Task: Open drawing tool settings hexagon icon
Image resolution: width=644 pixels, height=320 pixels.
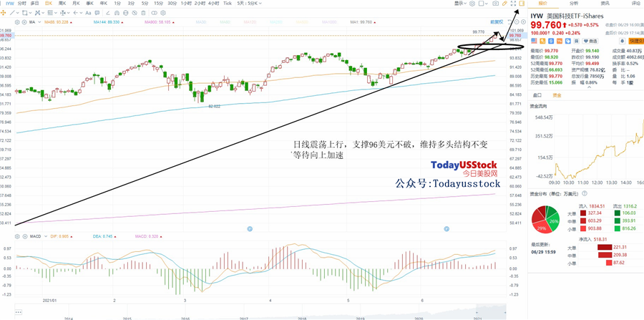Action: [163, 13]
